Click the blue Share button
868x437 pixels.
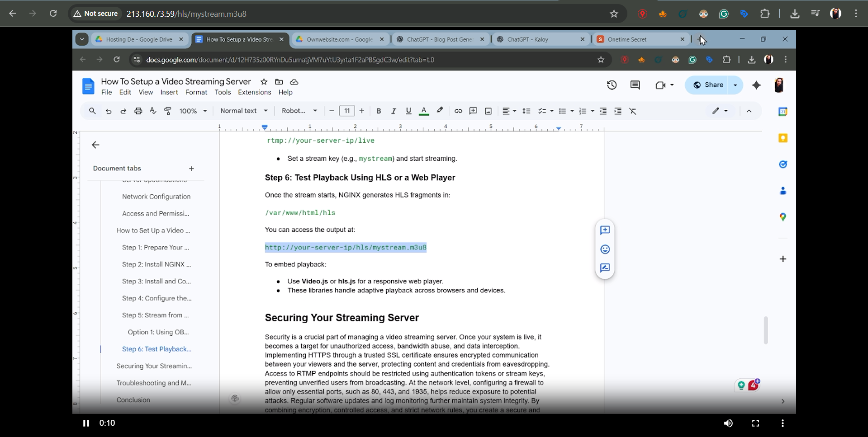708,85
